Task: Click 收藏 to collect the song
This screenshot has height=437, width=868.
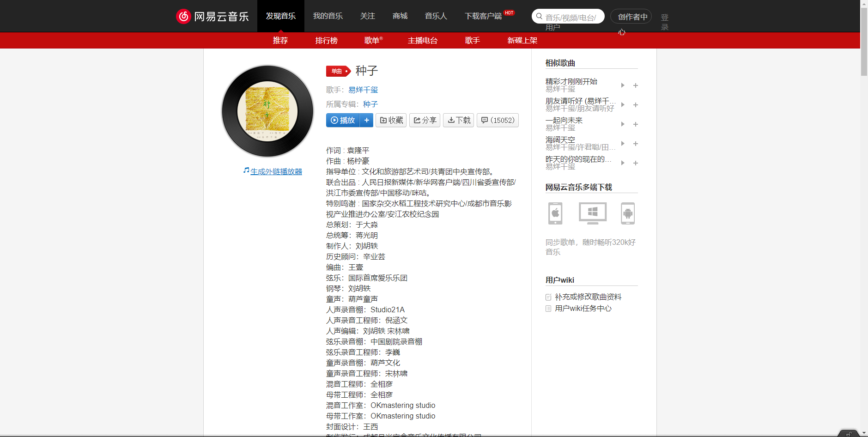Action: (391, 120)
